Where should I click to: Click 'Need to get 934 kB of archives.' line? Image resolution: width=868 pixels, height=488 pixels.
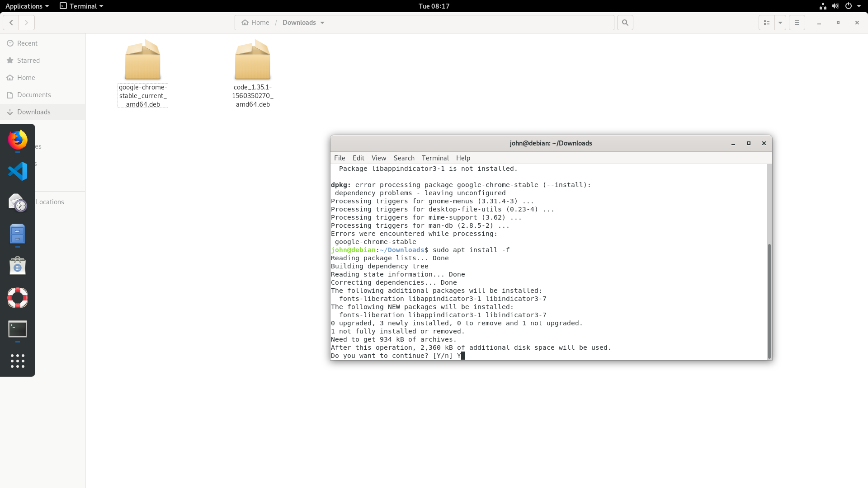(394, 339)
